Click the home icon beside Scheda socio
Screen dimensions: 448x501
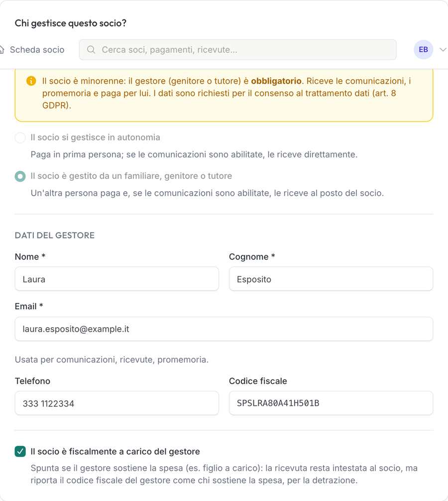[x=2, y=49]
